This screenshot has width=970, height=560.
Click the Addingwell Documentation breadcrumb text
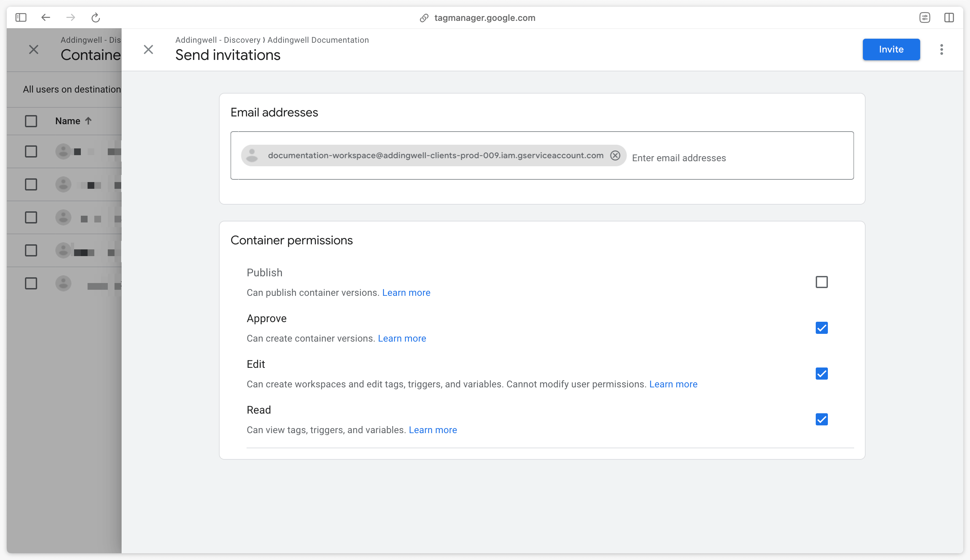click(318, 40)
